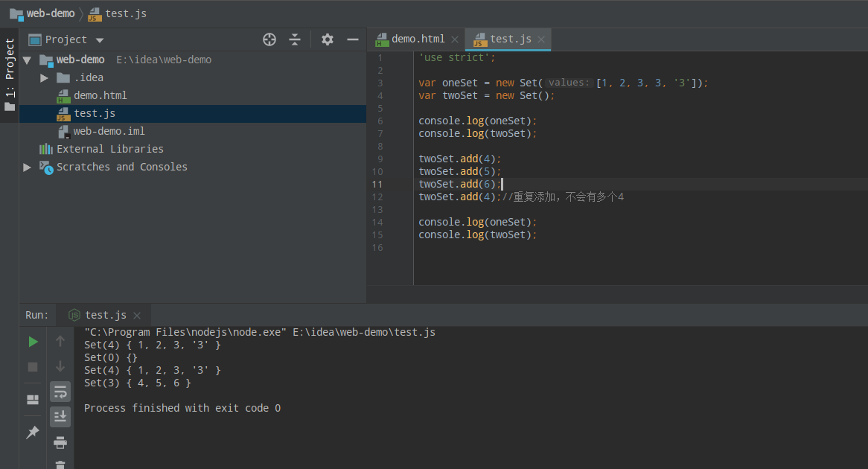Image resolution: width=868 pixels, height=469 pixels.
Task: Click test.js in the breadcrumb bar
Action: click(x=126, y=13)
